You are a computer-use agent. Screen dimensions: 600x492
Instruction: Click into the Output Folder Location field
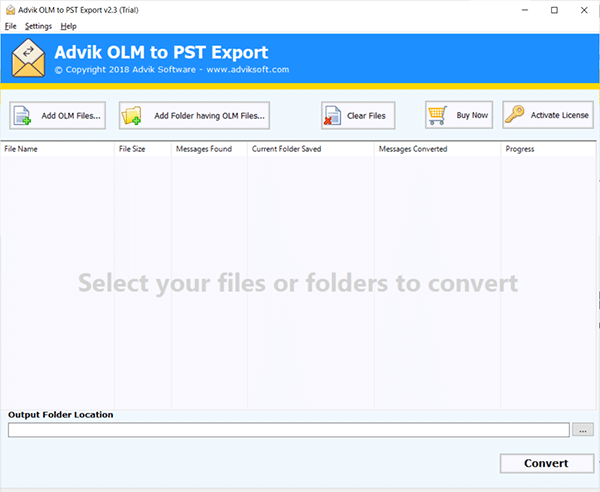(x=289, y=430)
